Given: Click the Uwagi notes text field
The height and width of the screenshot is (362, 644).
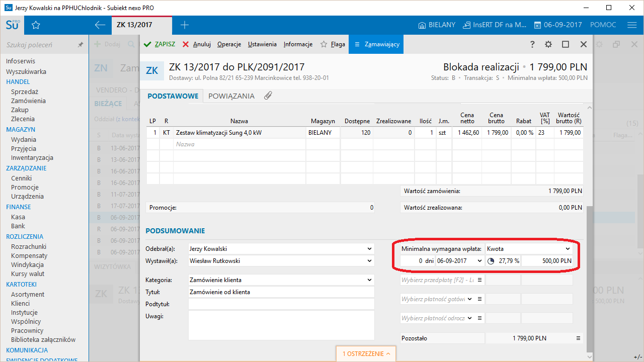Looking at the screenshot, I should (x=281, y=325).
